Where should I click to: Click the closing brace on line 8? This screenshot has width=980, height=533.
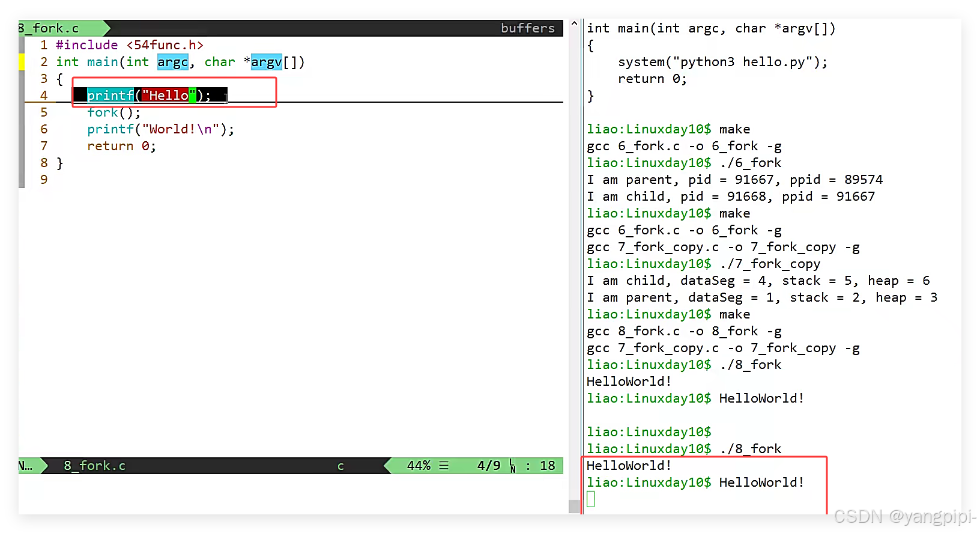click(x=59, y=163)
